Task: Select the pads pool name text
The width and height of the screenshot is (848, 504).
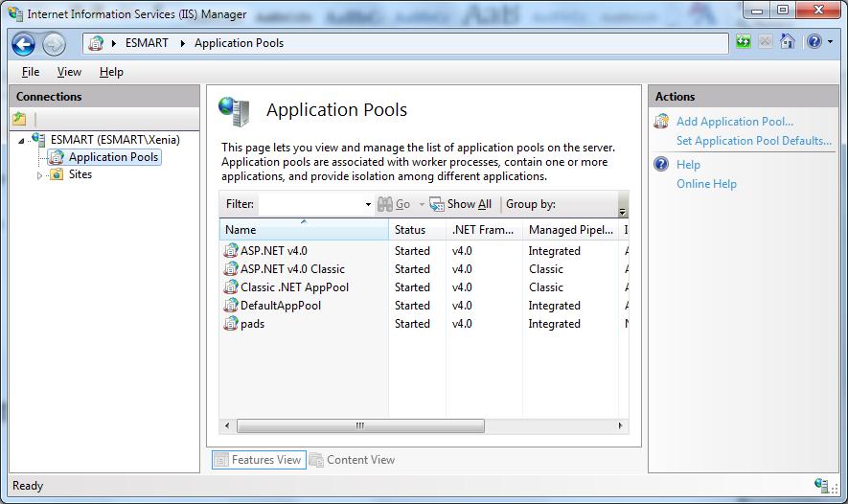Action: coord(253,324)
